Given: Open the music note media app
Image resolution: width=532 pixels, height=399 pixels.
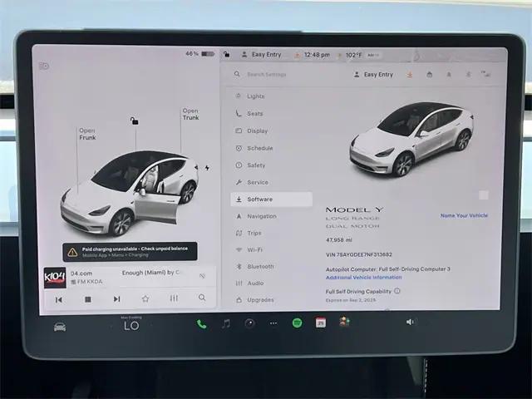Looking at the screenshot, I should pyautogui.click(x=226, y=323).
